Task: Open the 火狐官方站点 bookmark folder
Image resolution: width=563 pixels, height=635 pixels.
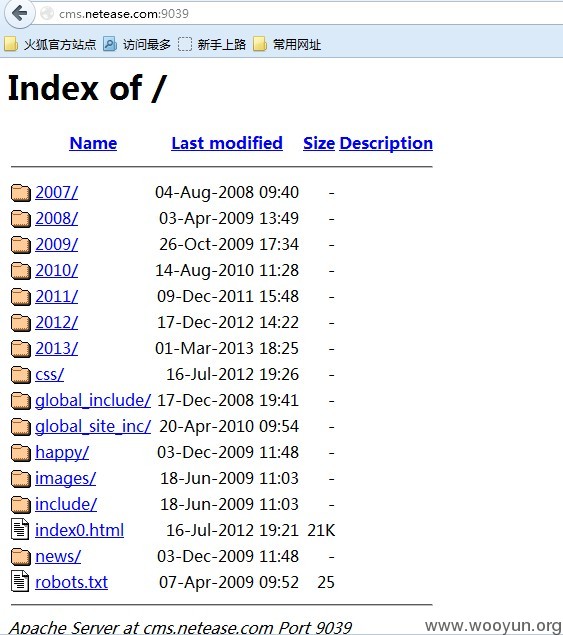Action: [50, 44]
